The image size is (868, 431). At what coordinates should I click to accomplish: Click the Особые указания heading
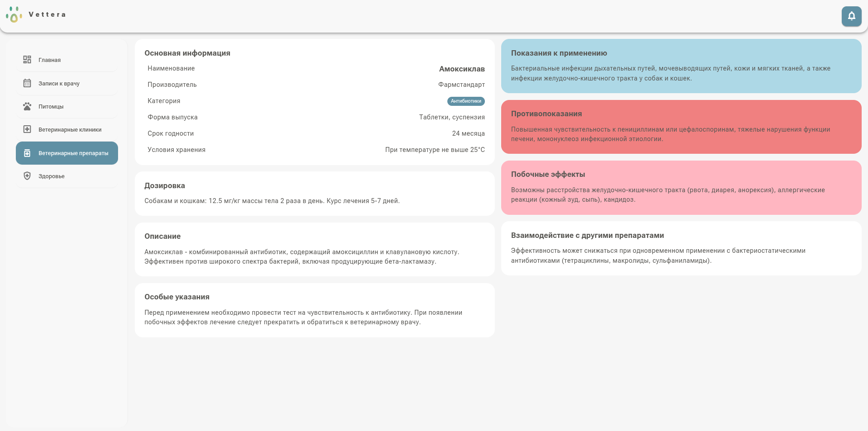[x=177, y=297]
